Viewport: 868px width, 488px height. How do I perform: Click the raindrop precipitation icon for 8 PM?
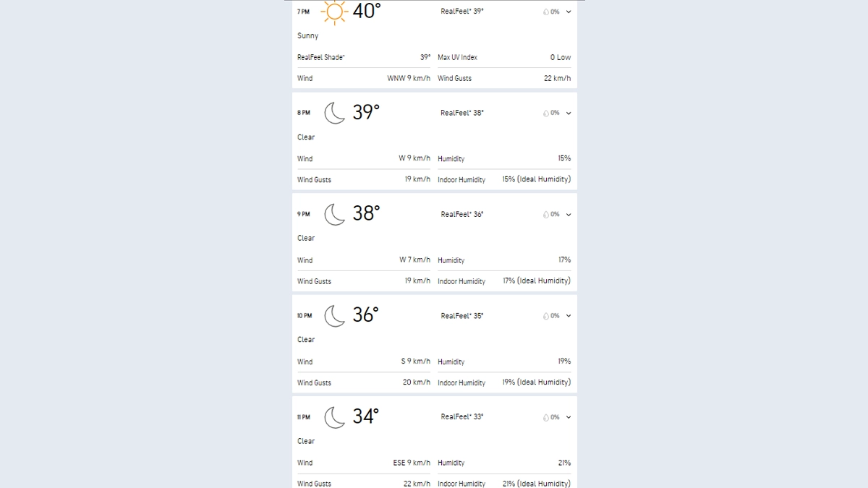(546, 114)
